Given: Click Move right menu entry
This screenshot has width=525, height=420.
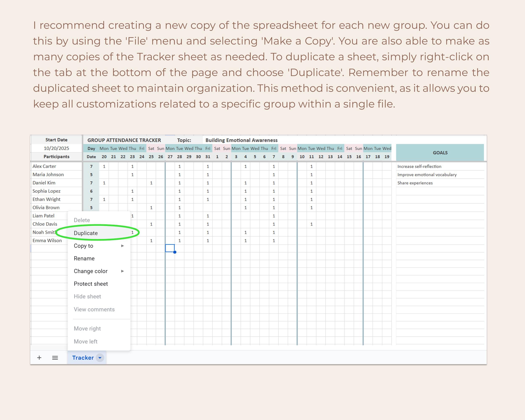Looking at the screenshot, I should click(99, 328).
